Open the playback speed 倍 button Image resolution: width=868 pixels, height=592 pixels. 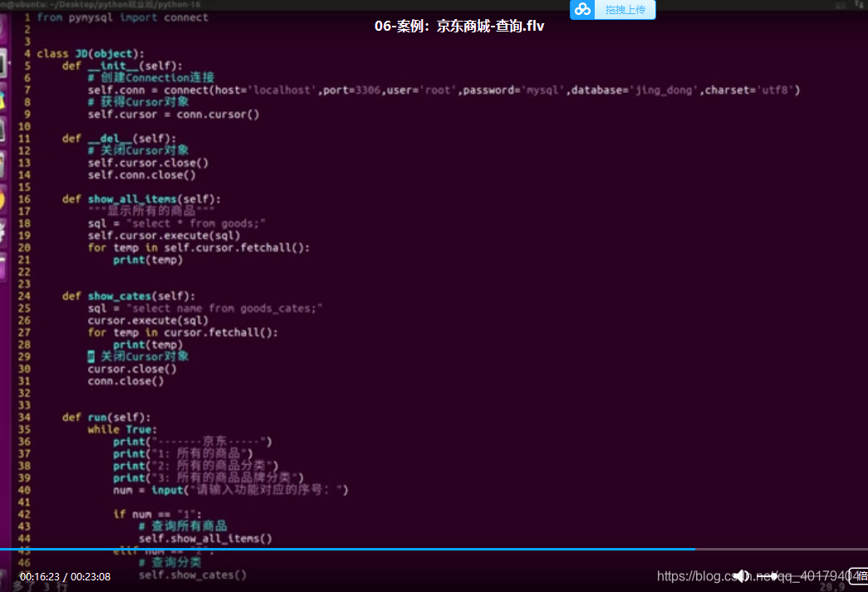click(859, 576)
